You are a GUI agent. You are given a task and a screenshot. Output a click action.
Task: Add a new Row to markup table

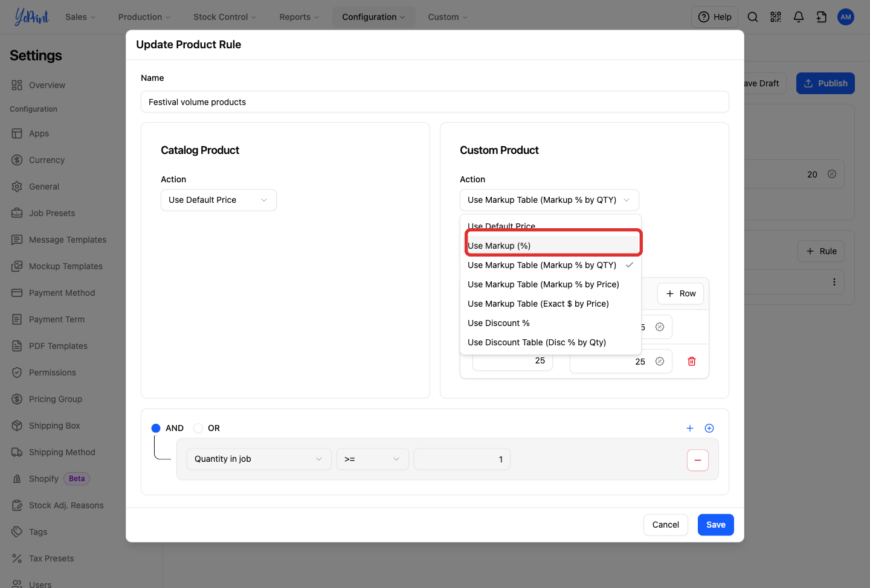(681, 293)
